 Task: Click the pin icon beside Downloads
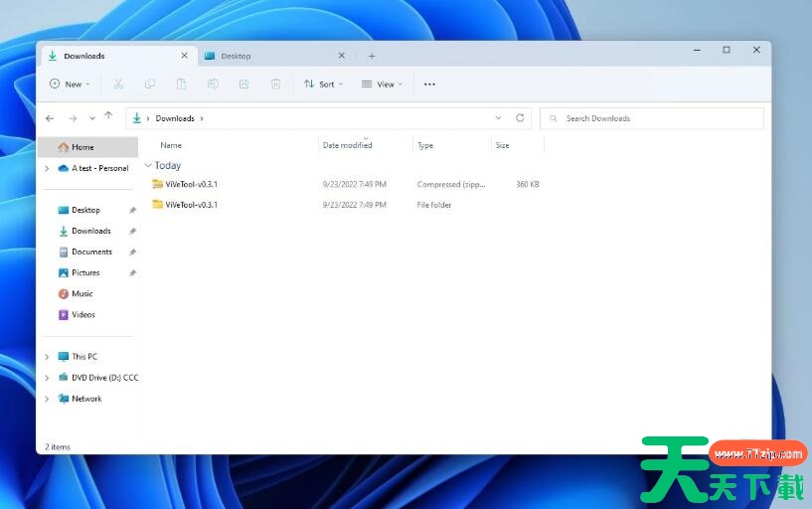tap(132, 231)
